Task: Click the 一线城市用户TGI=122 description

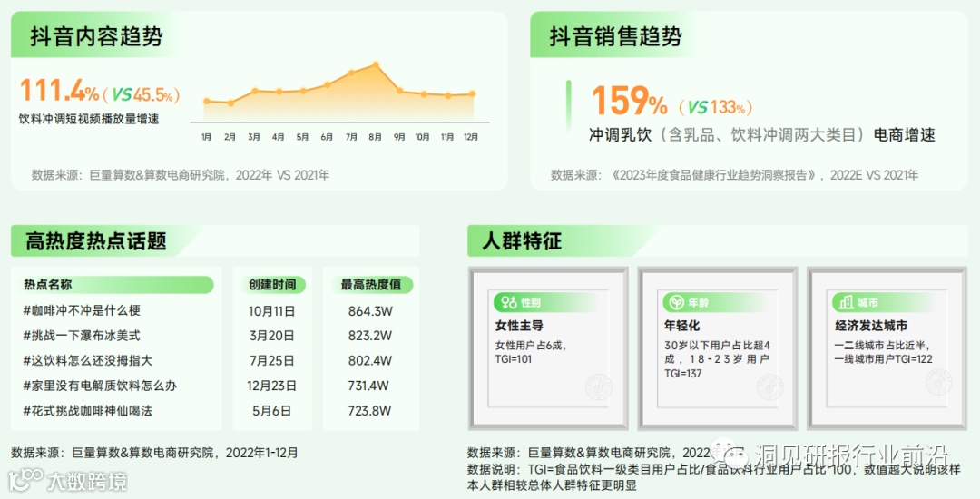Action: 883,359
